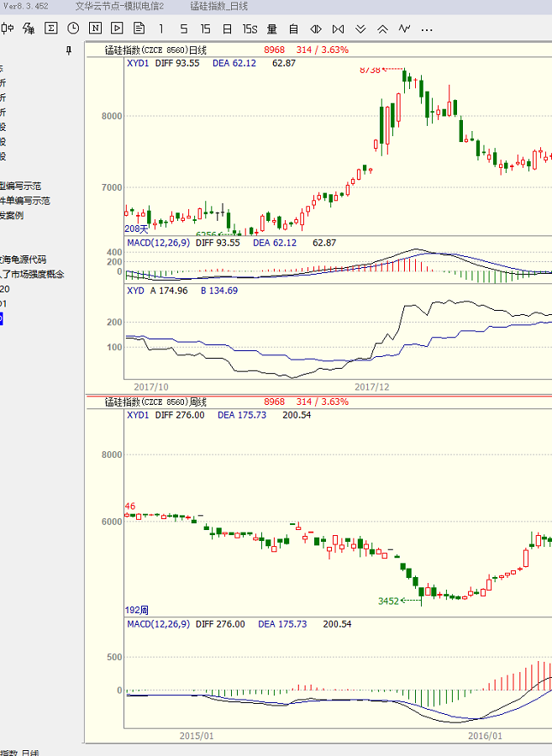Image resolution: width=552 pixels, height=756 pixels.
Task: Click the boxed N toolbar icon
Action: pyautogui.click(x=95, y=29)
